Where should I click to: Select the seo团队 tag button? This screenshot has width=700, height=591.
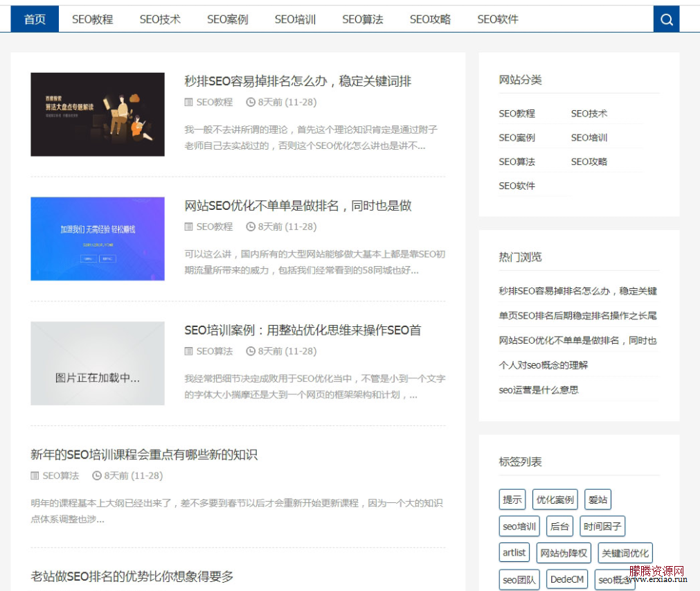[x=519, y=579]
